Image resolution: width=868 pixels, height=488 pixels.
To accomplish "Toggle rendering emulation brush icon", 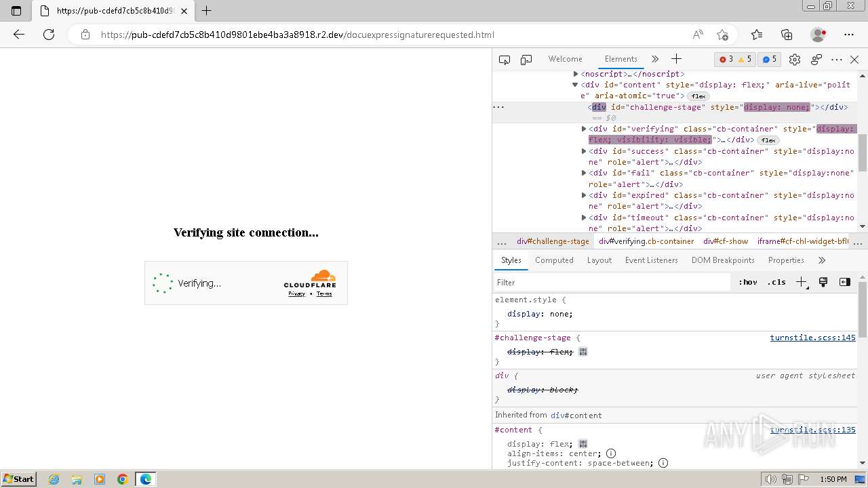I will point(823,283).
